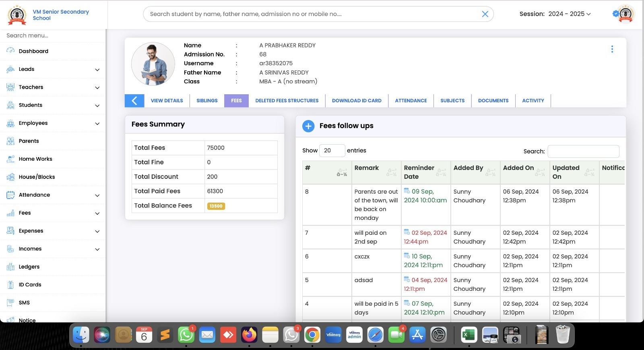Open the Subjects tab
The image size is (644, 350).
pos(452,101)
